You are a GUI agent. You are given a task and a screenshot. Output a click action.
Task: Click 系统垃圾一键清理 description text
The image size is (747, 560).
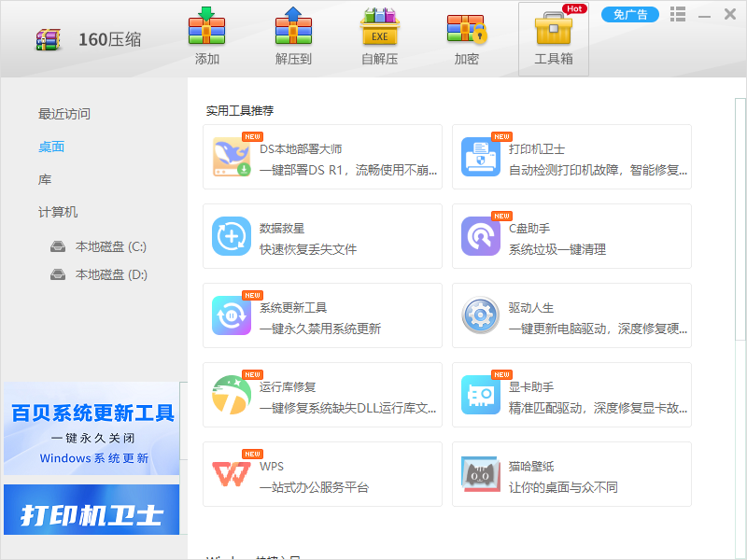(x=557, y=249)
